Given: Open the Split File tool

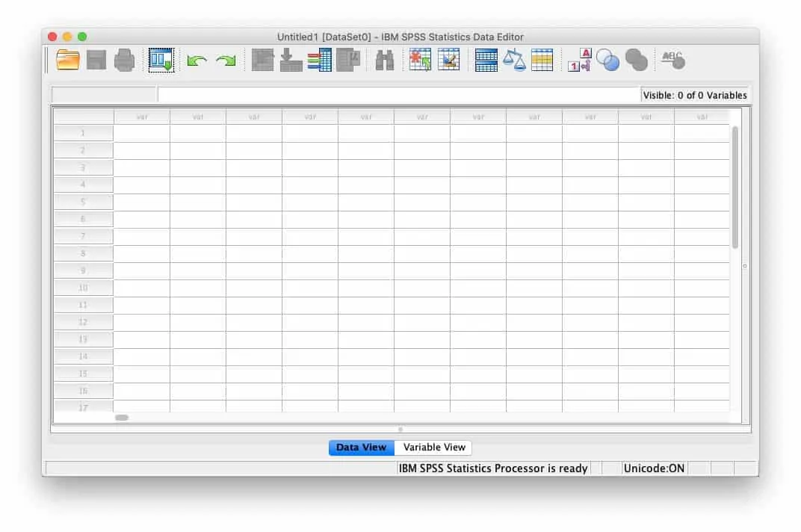Looking at the screenshot, I should [486, 60].
